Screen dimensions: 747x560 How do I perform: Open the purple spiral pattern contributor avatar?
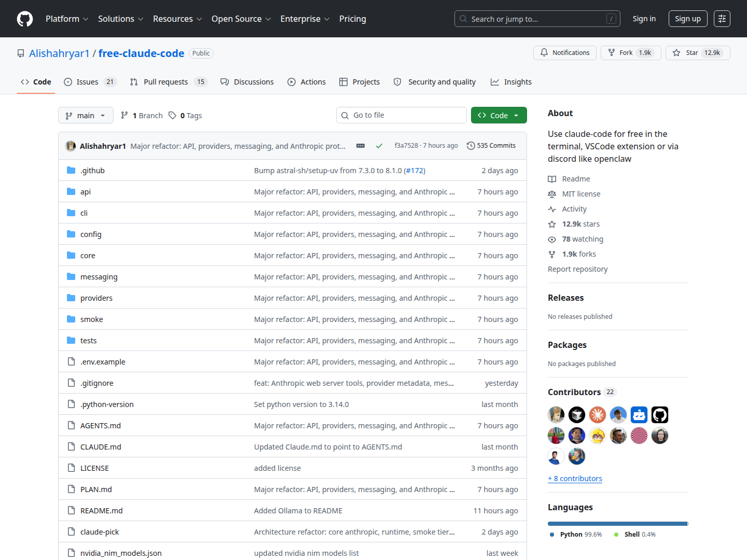tap(639, 436)
